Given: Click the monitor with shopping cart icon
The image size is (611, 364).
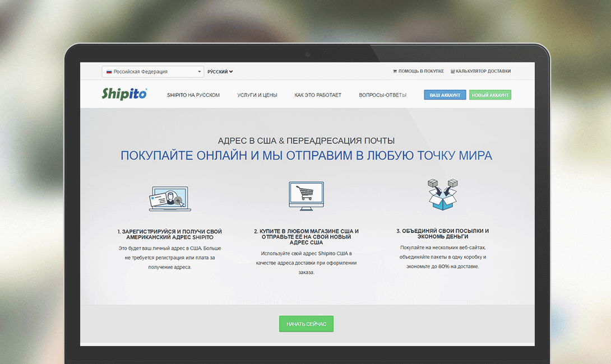Looking at the screenshot, I should coord(306,196).
